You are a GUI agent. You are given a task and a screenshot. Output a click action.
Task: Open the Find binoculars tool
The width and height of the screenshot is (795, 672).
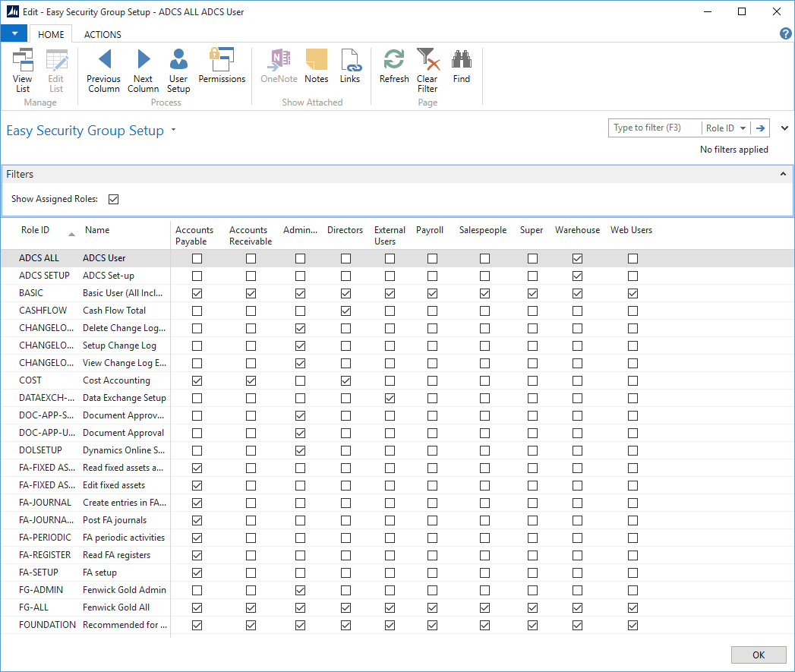tap(462, 66)
